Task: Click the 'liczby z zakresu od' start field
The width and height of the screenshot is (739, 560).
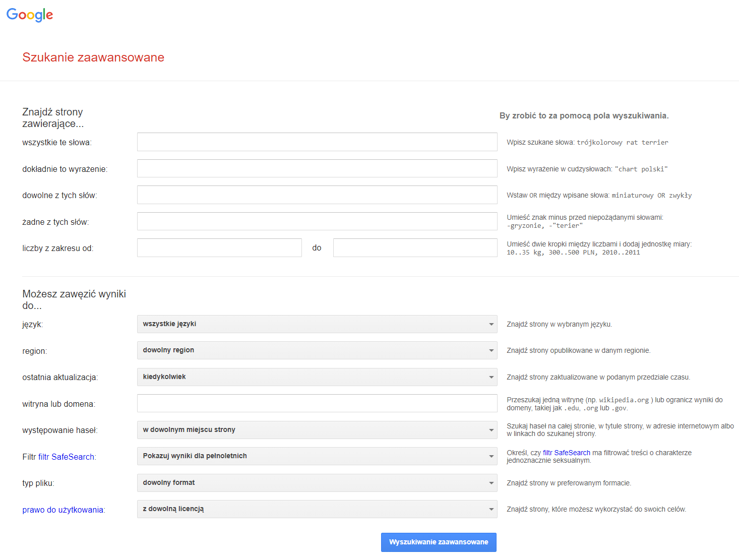Action: pos(219,248)
